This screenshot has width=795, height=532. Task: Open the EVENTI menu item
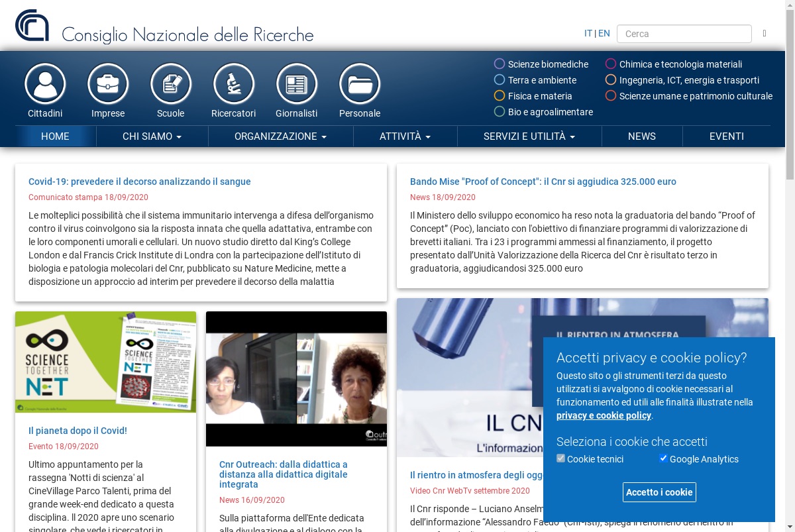point(727,136)
